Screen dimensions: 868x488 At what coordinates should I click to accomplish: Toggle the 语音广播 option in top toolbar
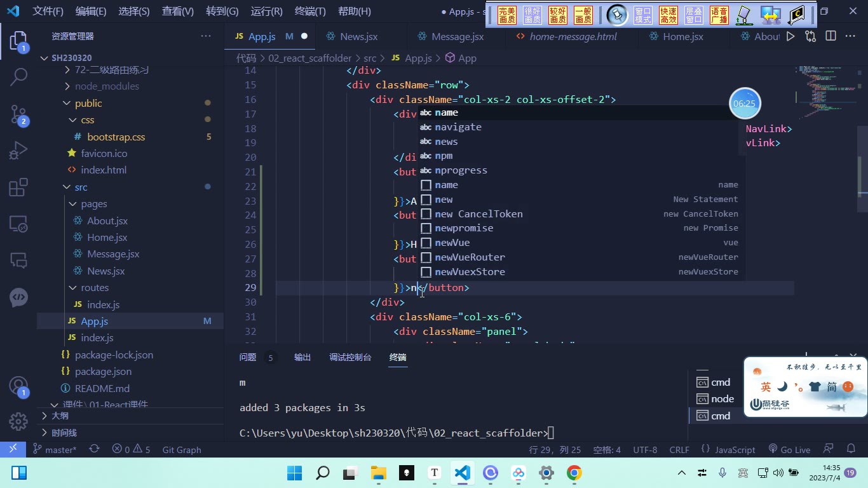click(719, 15)
